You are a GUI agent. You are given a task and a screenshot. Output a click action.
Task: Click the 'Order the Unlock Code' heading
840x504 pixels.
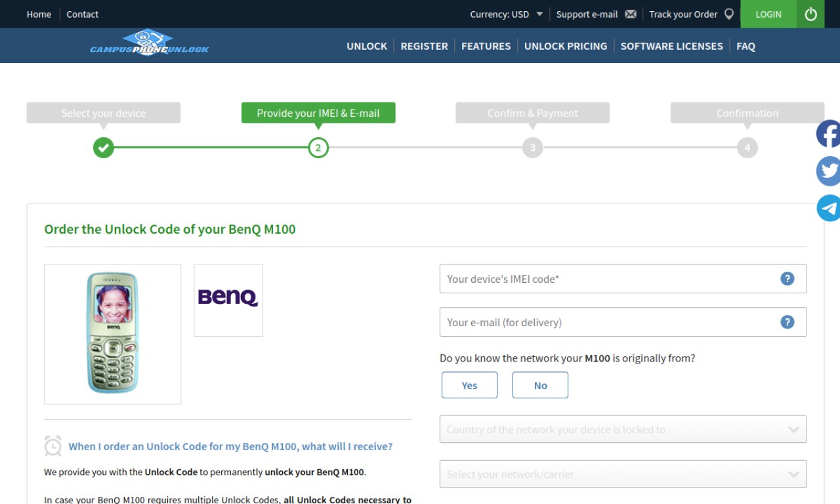(x=170, y=230)
